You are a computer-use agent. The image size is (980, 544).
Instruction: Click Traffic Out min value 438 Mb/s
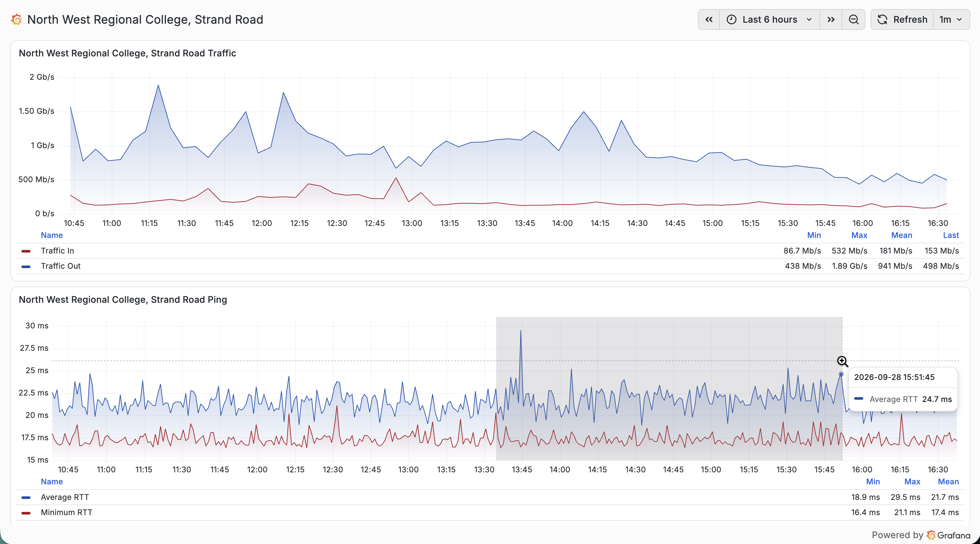[803, 266]
